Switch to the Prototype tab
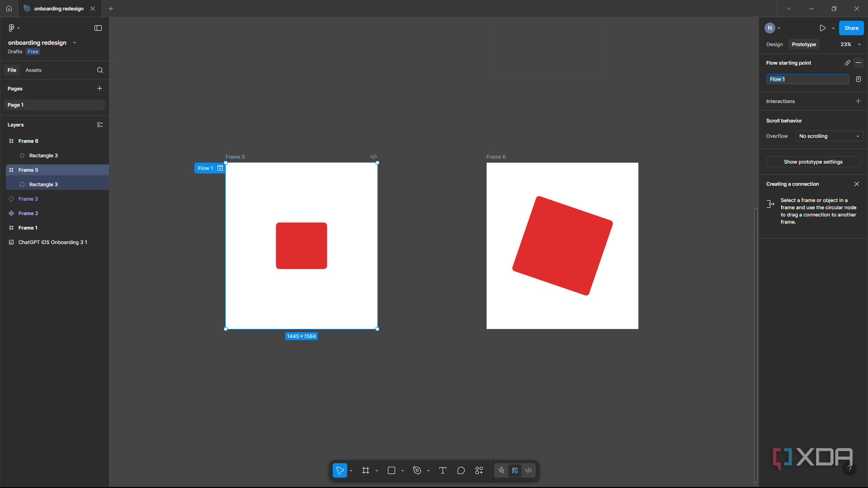The image size is (868, 488). (804, 44)
